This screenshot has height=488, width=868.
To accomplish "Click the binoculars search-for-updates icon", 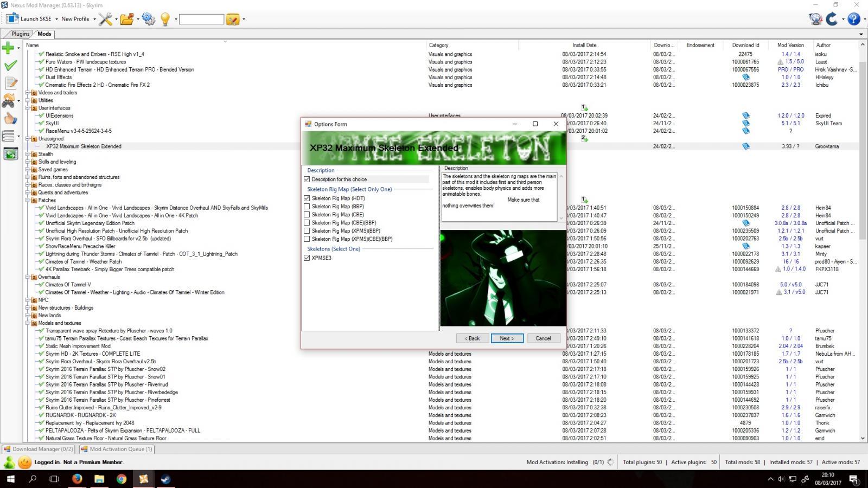I will pos(9,101).
